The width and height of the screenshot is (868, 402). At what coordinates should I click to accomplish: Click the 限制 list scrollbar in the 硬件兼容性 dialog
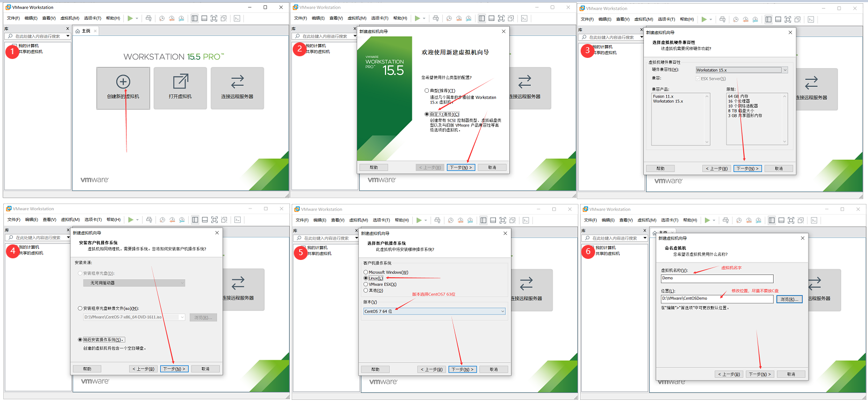[x=785, y=119]
